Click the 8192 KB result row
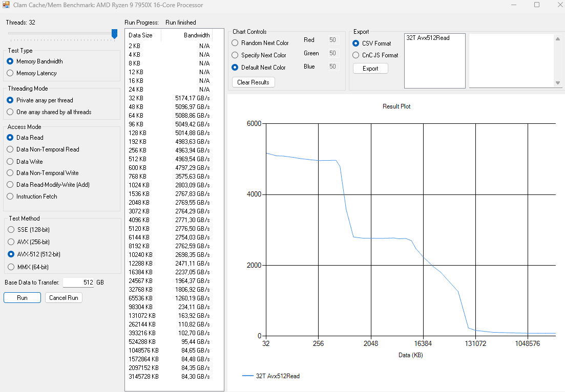Viewport: 565px width, 392px height. click(x=169, y=246)
